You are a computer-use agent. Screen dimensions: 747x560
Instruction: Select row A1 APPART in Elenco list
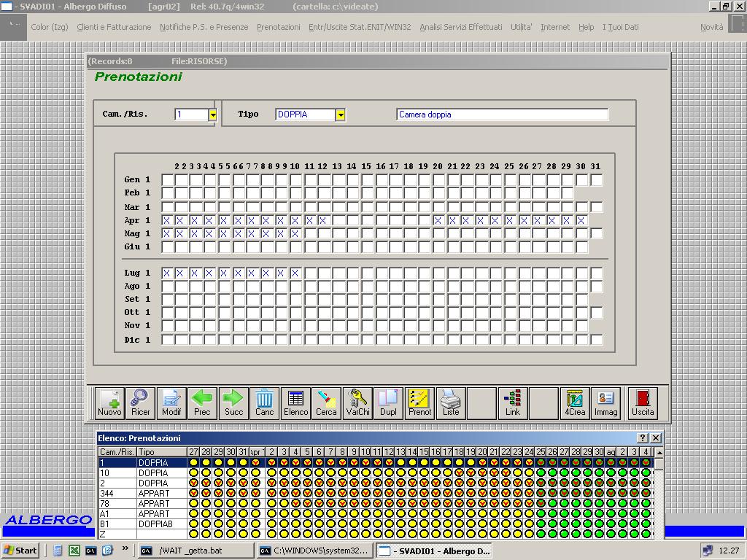376,514
